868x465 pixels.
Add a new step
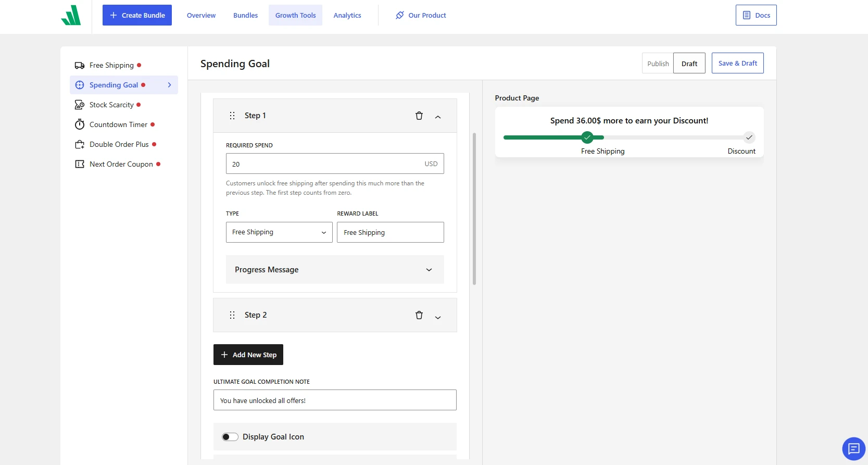(x=248, y=355)
